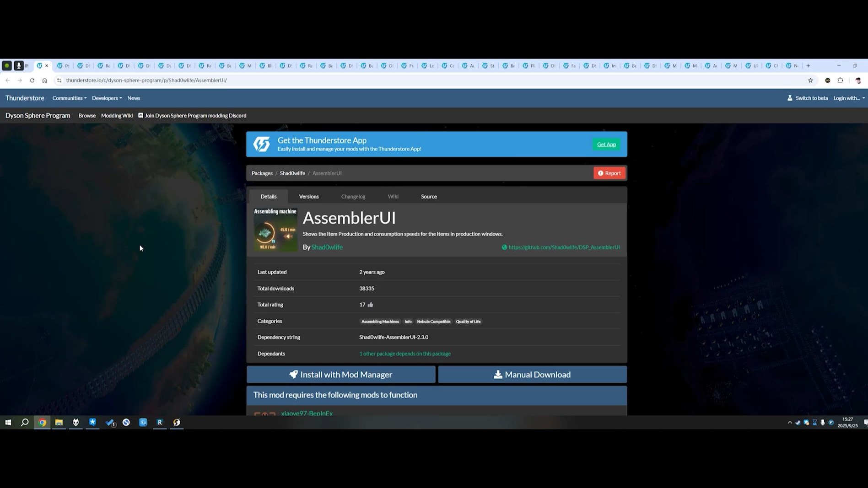This screenshot has width=868, height=488.
Task: Go to Thunderstore home logo
Action: (25, 98)
